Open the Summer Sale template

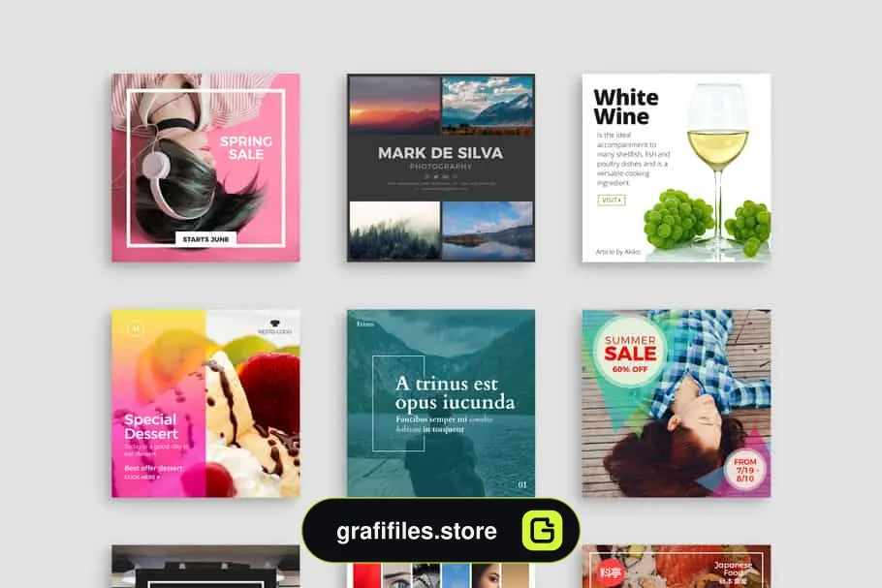677,403
